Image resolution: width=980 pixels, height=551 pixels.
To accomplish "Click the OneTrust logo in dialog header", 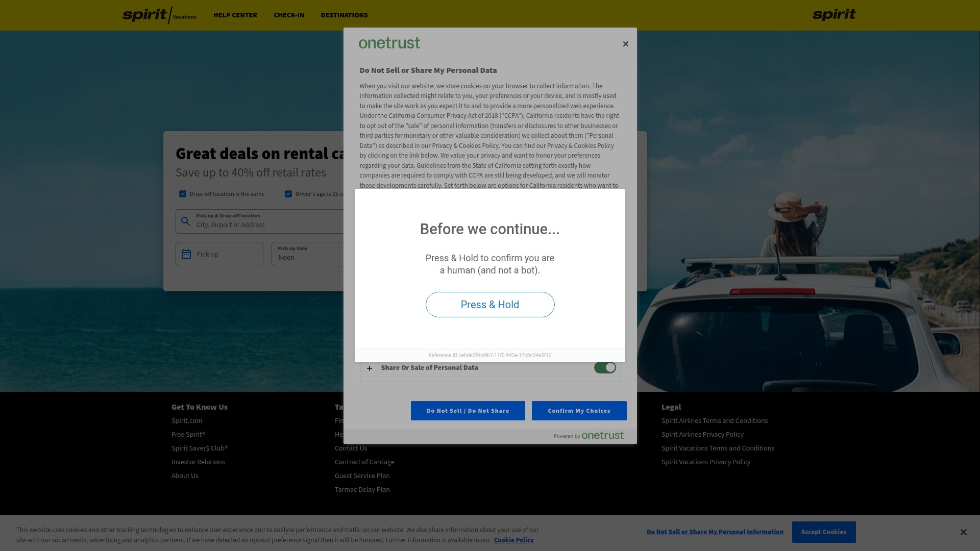I will click(x=389, y=43).
